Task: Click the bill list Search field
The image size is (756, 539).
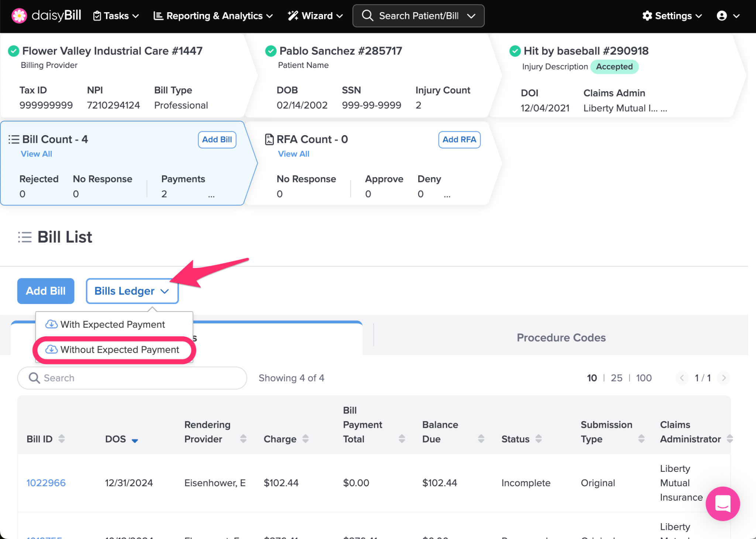Action: [132, 378]
